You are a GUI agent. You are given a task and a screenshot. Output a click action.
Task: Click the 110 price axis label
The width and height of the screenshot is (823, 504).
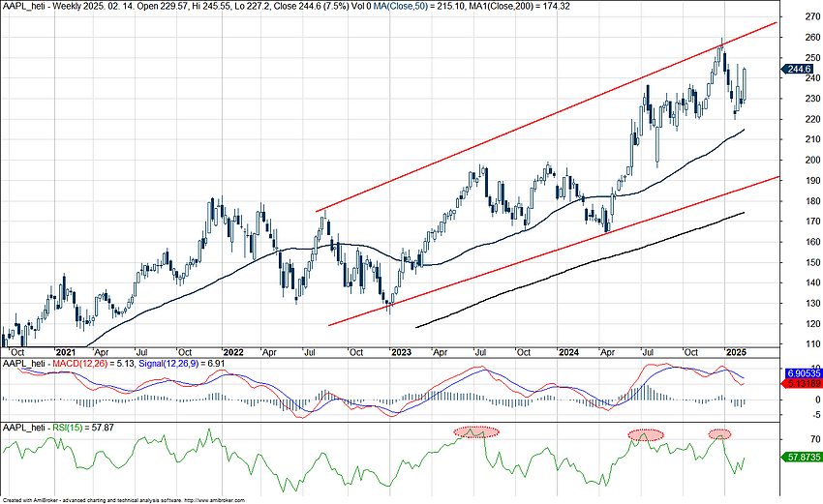812,344
